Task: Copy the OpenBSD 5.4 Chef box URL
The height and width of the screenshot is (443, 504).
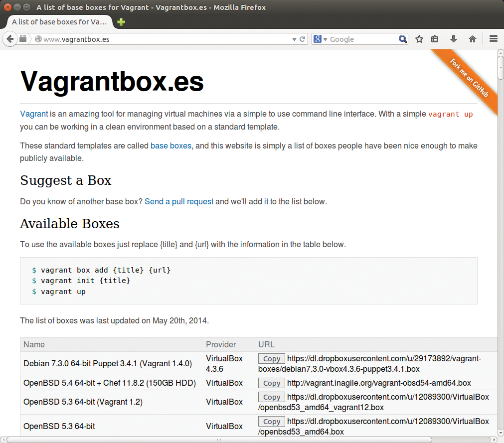Action: [x=271, y=383]
